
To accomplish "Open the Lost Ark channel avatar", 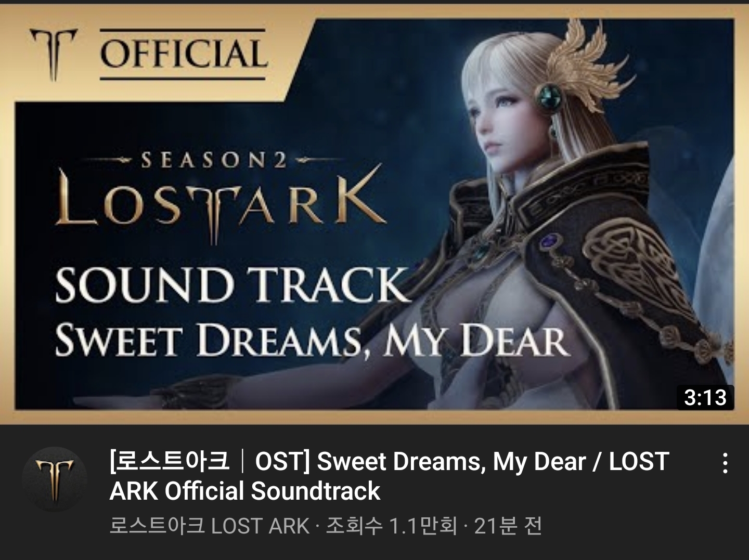I will click(x=54, y=479).
